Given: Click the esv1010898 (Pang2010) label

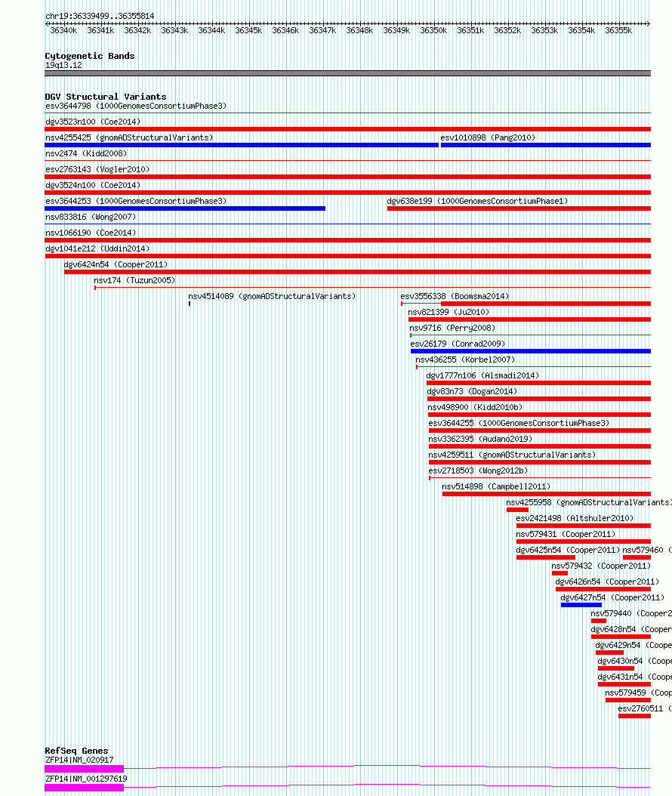Looking at the screenshot, I should pyautogui.click(x=488, y=137).
